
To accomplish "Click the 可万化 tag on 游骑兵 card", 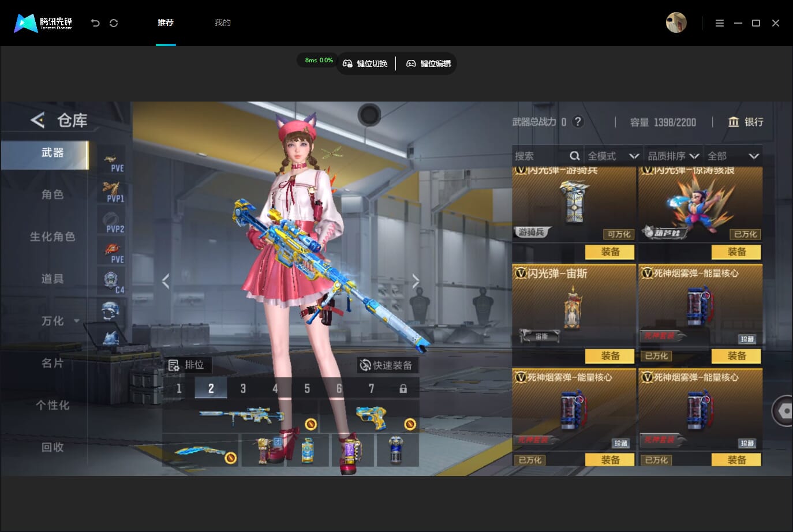I will click(x=619, y=234).
